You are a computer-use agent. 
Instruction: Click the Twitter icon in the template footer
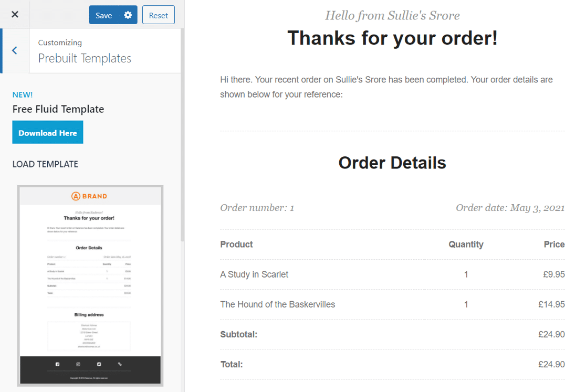[x=98, y=364]
